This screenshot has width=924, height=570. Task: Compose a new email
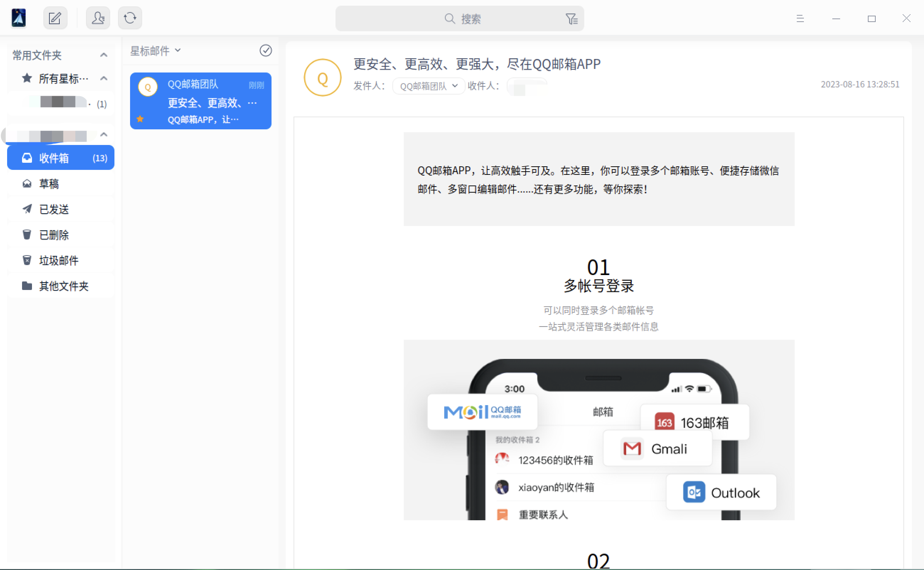tap(55, 18)
